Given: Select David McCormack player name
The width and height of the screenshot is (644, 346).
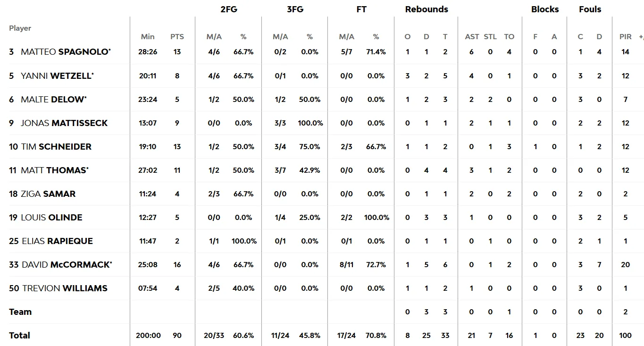Looking at the screenshot, I should click(x=66, y=264).
